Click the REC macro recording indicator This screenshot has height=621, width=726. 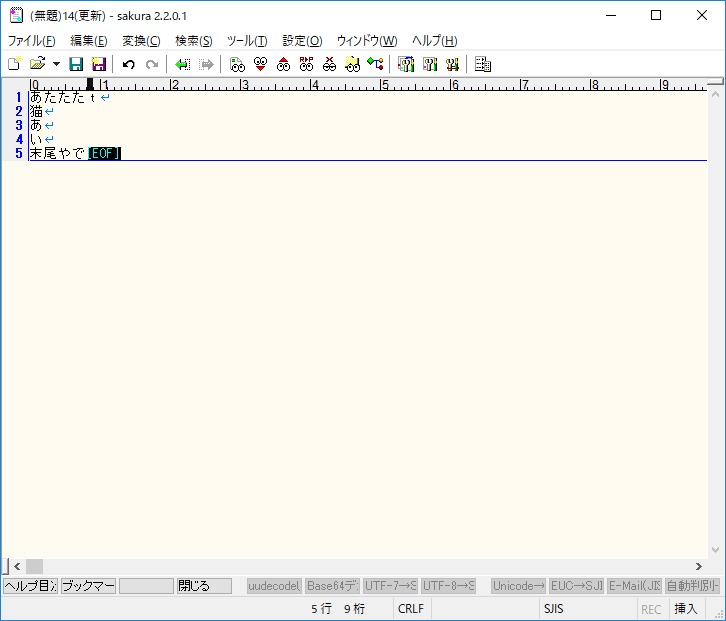[651, 608]
